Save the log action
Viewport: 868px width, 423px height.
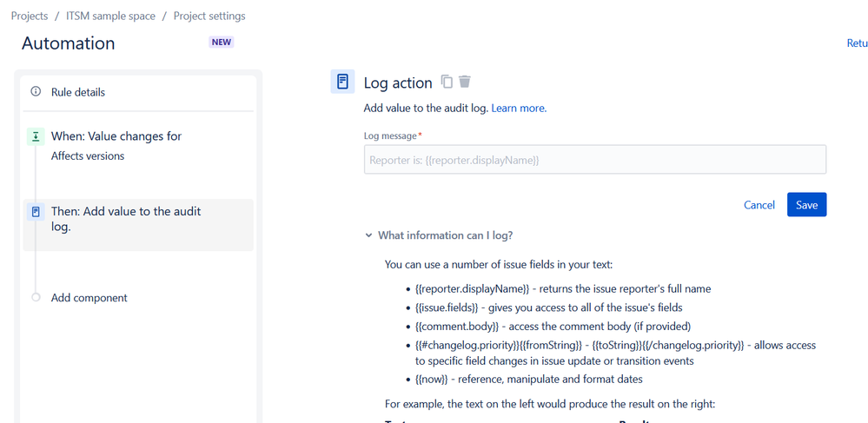(806, 205)
